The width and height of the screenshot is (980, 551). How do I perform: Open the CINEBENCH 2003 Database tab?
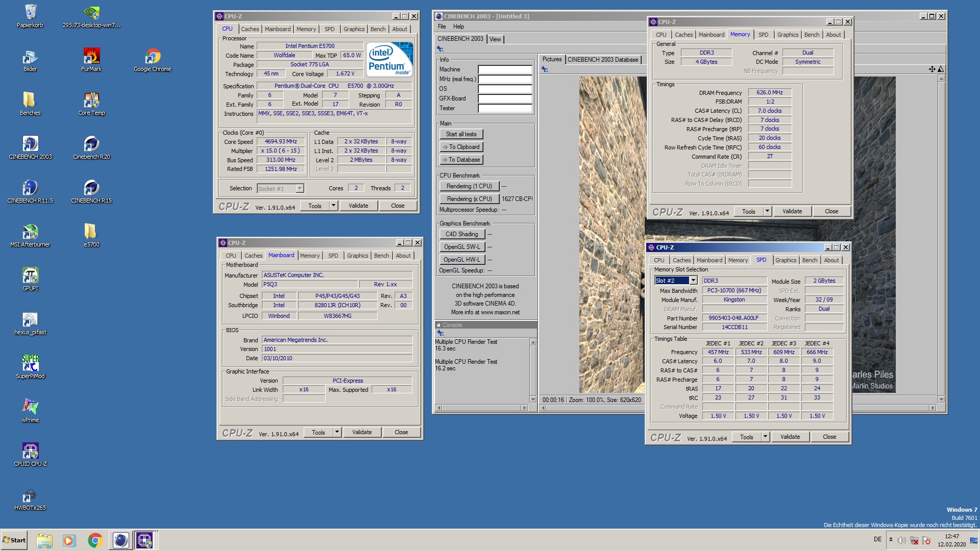click(x=603, y=60)
